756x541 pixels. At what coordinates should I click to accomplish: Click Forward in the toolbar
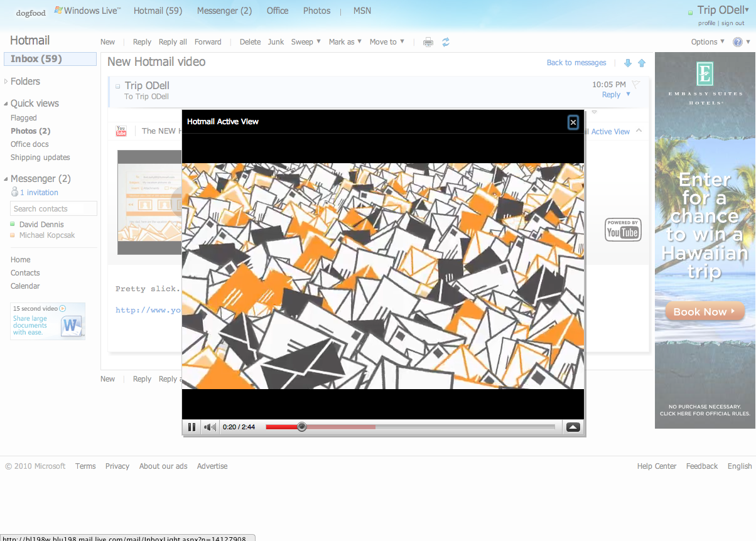point(208,42)
